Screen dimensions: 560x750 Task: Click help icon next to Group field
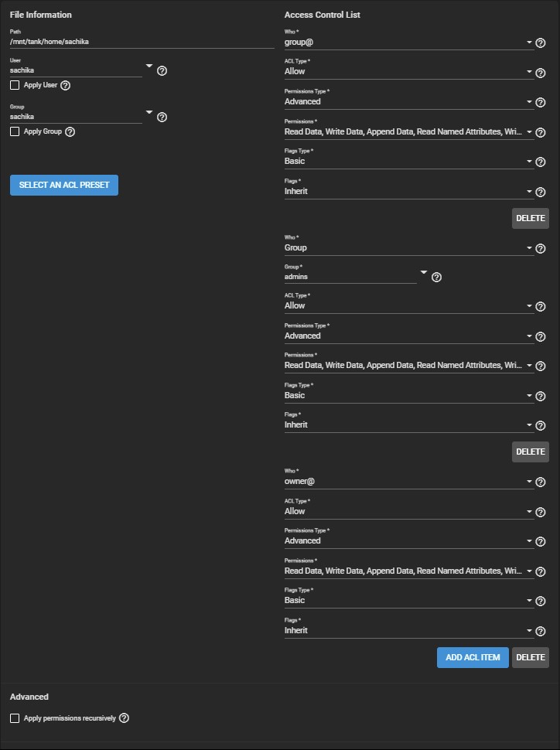click(x=162, y=118)
